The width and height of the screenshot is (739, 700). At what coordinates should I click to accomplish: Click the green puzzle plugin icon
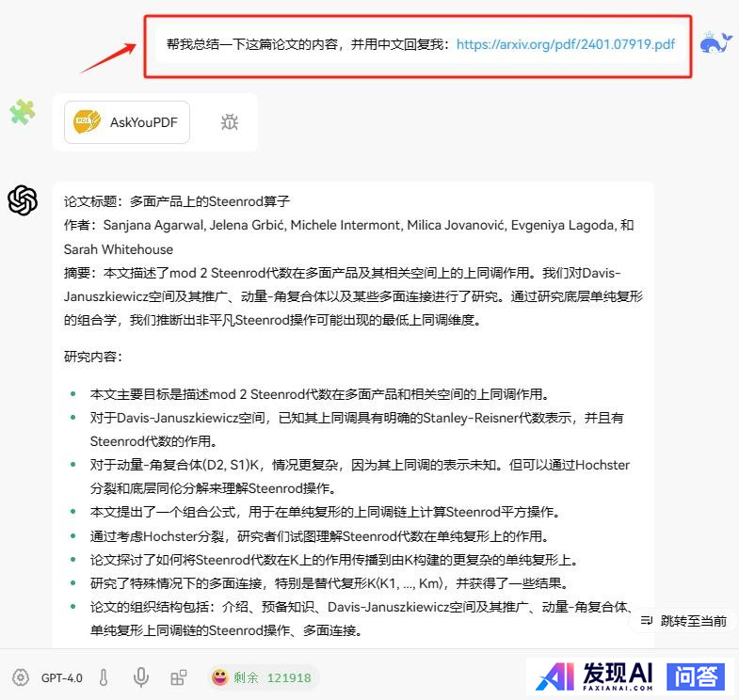(x=23, y=113)
